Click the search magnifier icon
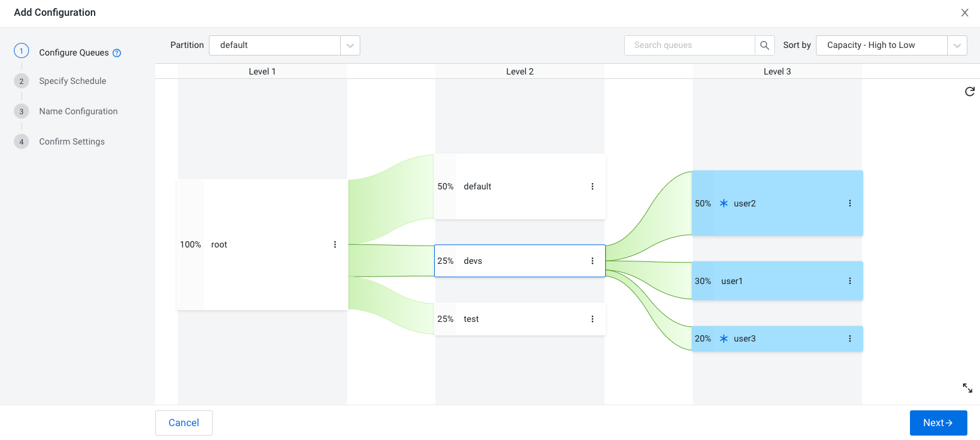 [x=765, y=45]
